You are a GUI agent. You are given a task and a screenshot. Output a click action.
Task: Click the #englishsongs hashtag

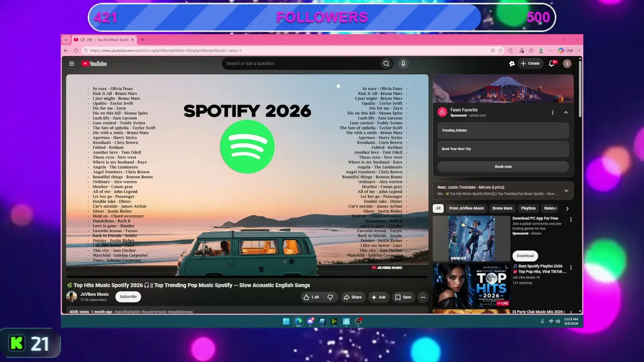180,312
